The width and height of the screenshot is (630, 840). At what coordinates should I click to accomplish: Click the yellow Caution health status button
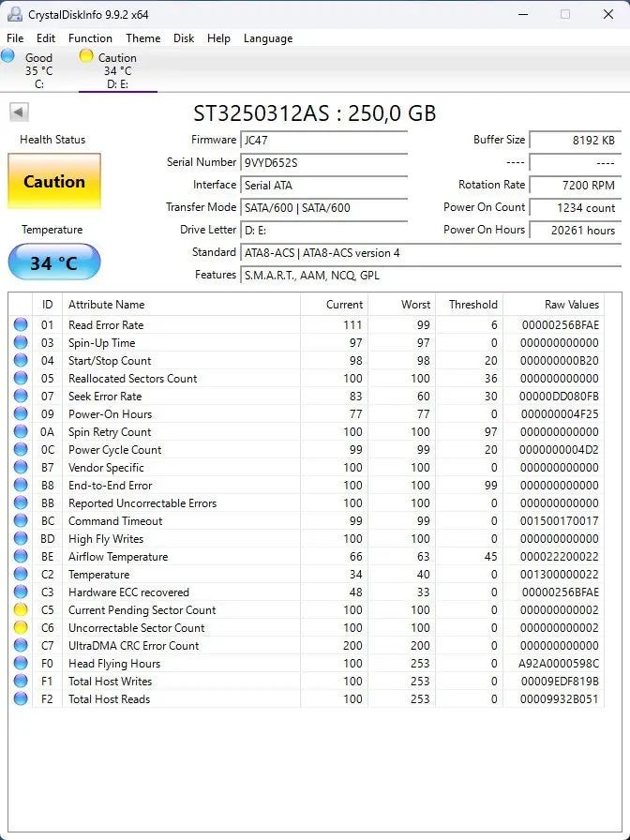pos(54,181)
